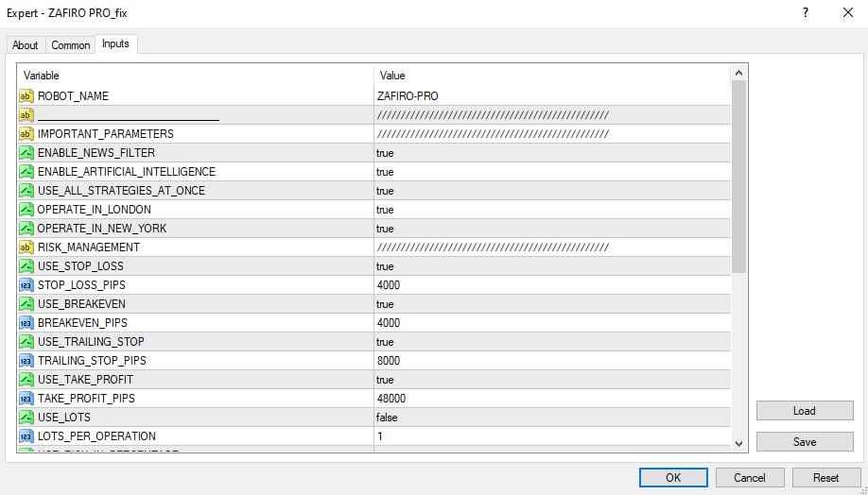
Task: Click the numeric icon beside TAKE_PROFIT_PIPS
Action: click(x=26, y=399)
